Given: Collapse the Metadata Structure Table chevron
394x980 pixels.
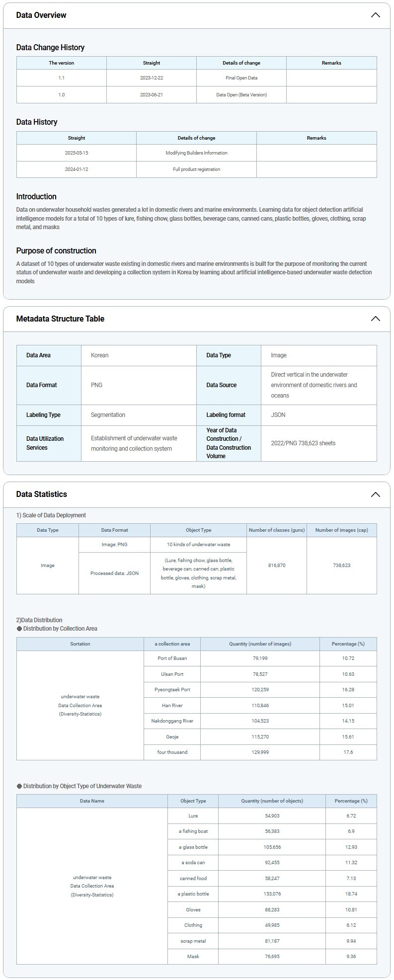Looking at the screenshot, I should [x=375, y=319].
